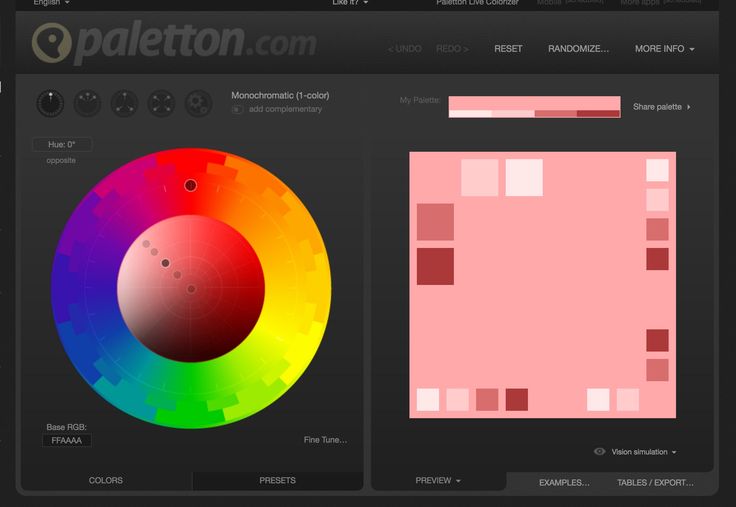Click the large dark red swatch in preview

click(x=435, y=266)
